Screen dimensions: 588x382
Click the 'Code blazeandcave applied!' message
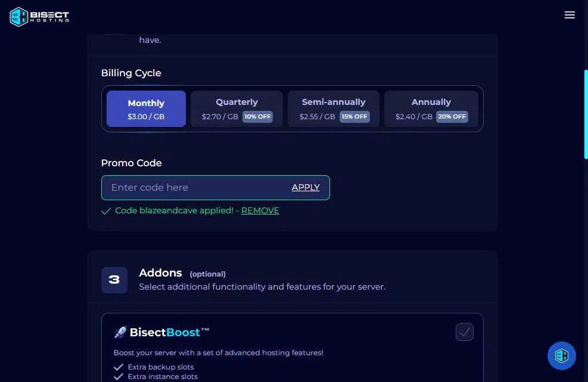tap(175, 210)
